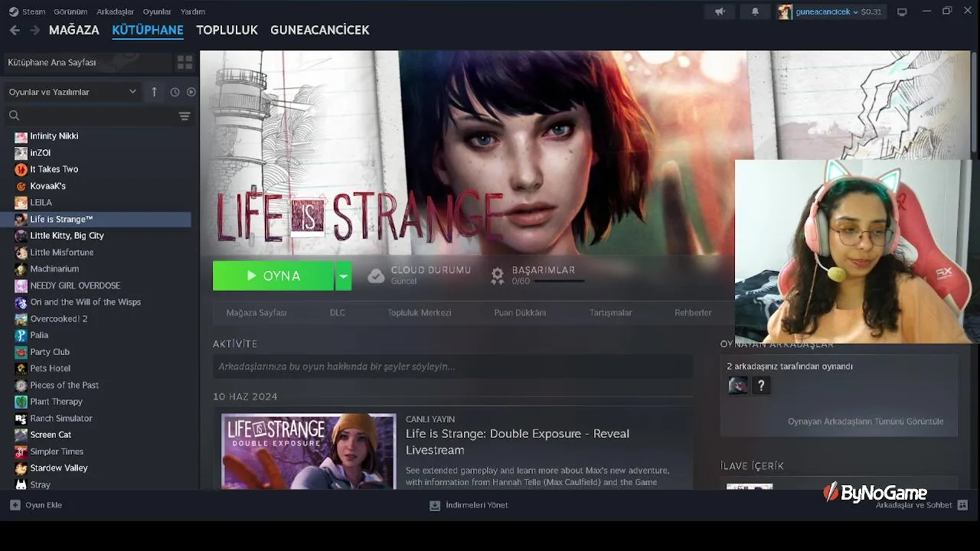980x551 pixels.
Task: Click the cloud status icon
Action: click(376, 275)
